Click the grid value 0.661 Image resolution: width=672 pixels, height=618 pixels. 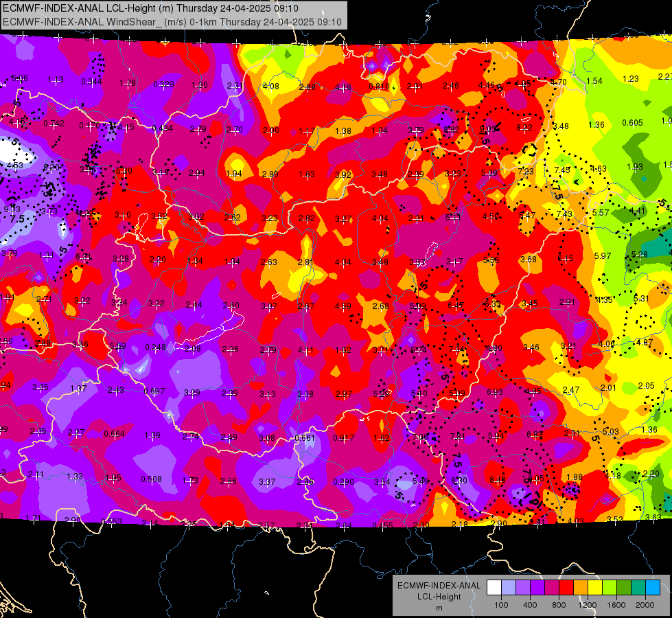[x=305, y=438]
